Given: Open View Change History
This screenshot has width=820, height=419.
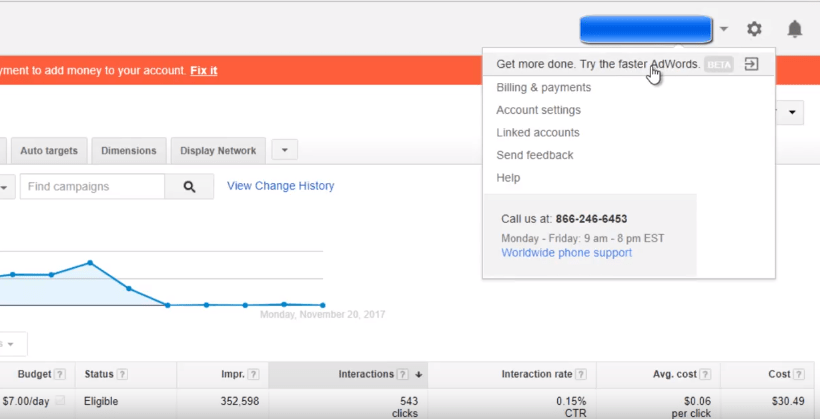Looking at the screenshot, I should pos(280,186).
